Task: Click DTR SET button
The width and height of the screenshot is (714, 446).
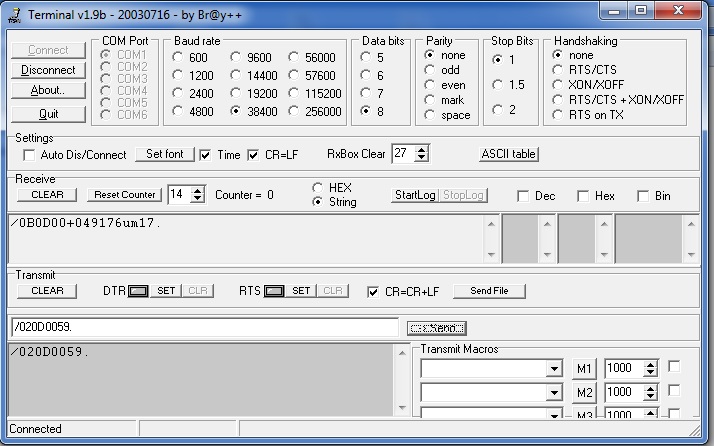Action: 166,291
